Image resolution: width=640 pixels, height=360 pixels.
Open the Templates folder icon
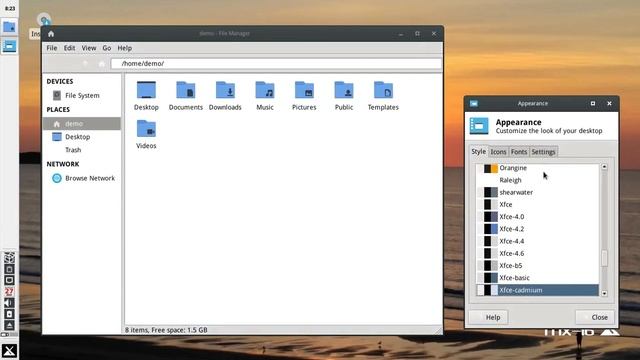(383, 90)
